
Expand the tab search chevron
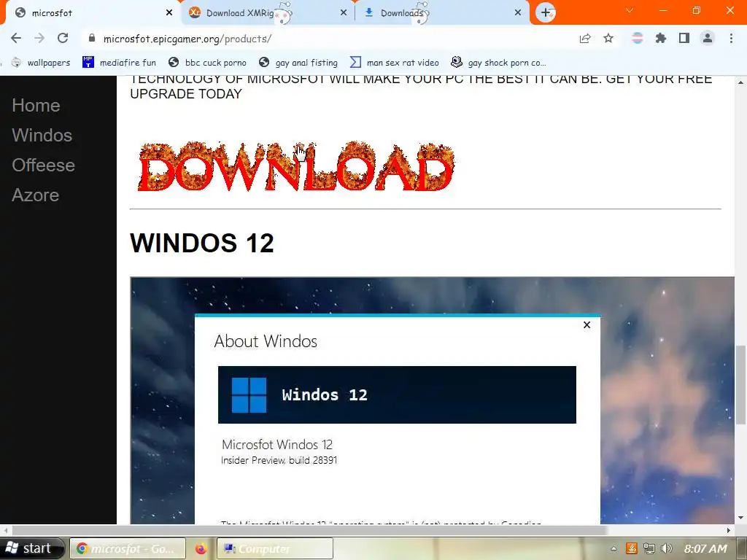click(630, 10)
